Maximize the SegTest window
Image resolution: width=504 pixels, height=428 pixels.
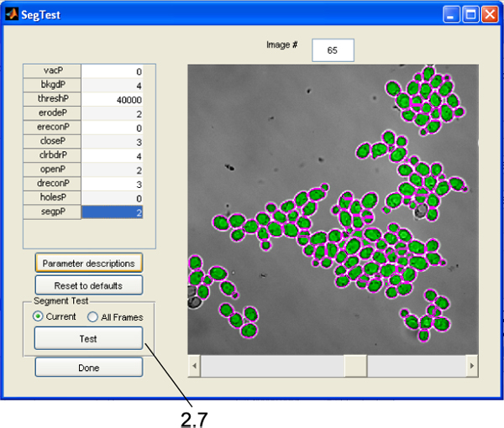tap(471, 14)
